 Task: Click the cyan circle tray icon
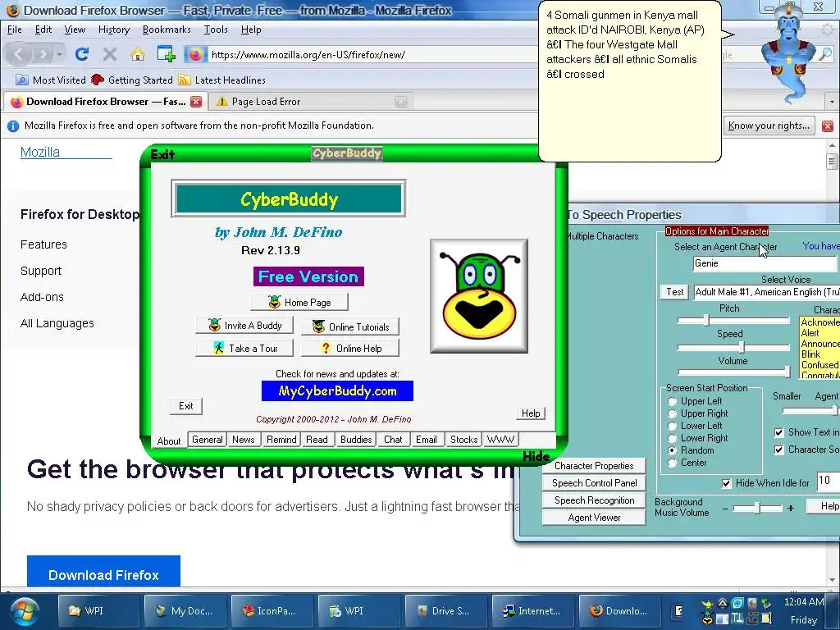point(737,605)
